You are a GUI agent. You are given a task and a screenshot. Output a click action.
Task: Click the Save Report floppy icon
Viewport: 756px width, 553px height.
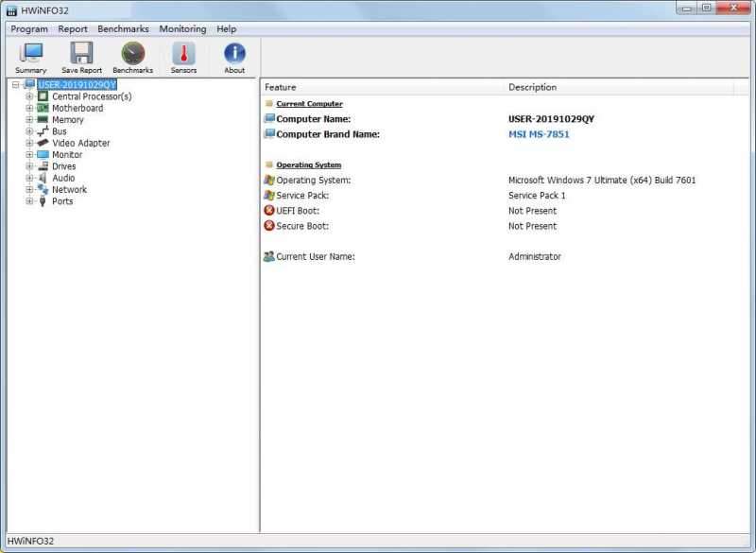tap(82, 57)
